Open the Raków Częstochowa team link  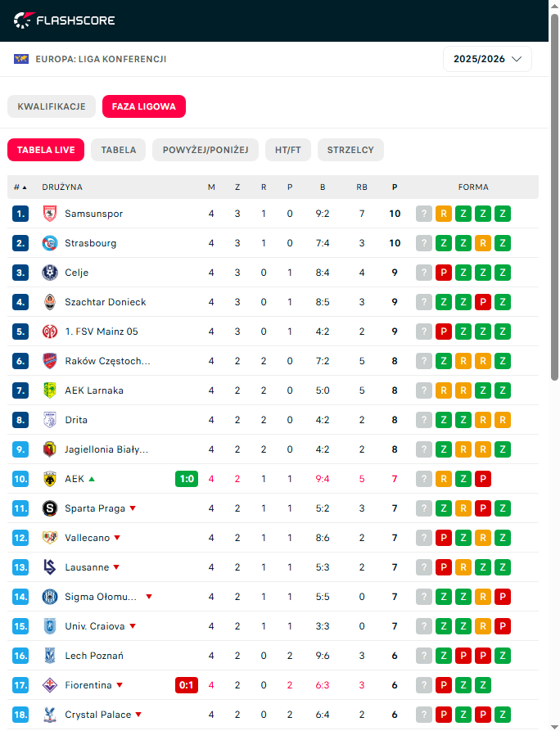tap(107, 361)
